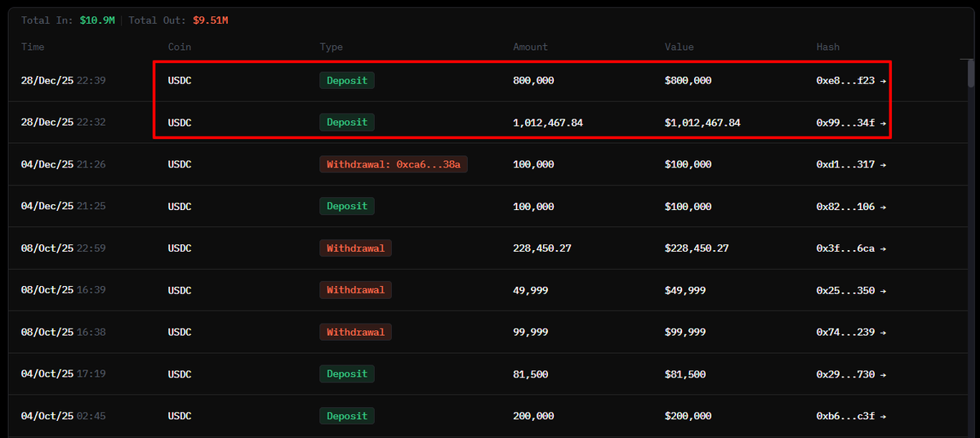Click USDC in the 04/Oct/25 02:45 row
This screenshot has width=980, height=438.
point(180,416)
